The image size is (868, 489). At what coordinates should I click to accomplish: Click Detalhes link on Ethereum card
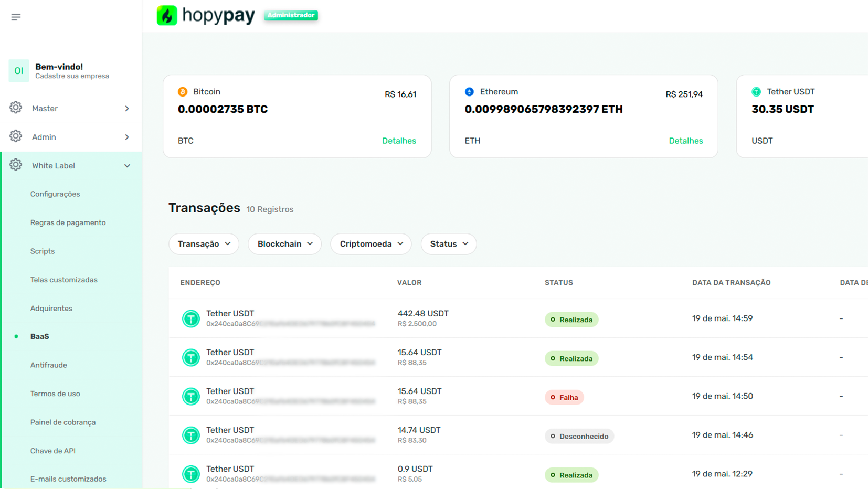click(x=686, y=141)
